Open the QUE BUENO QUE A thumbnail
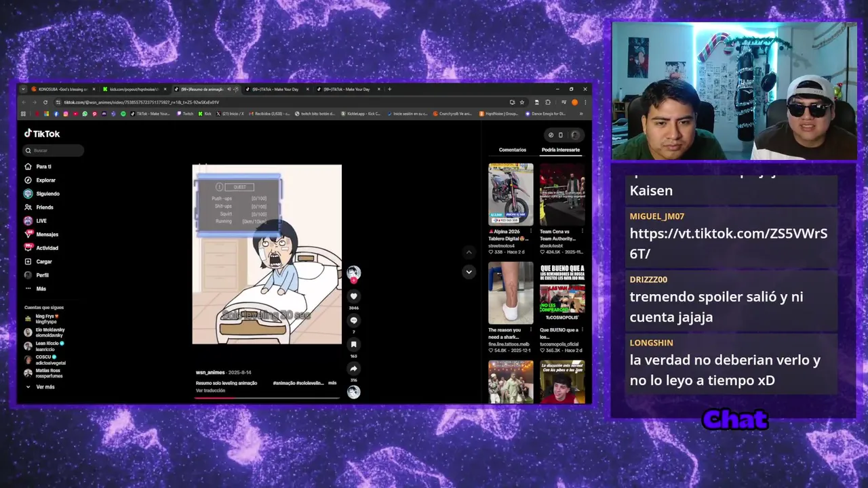This screenshot has width=868, height=488. point(562,293)
